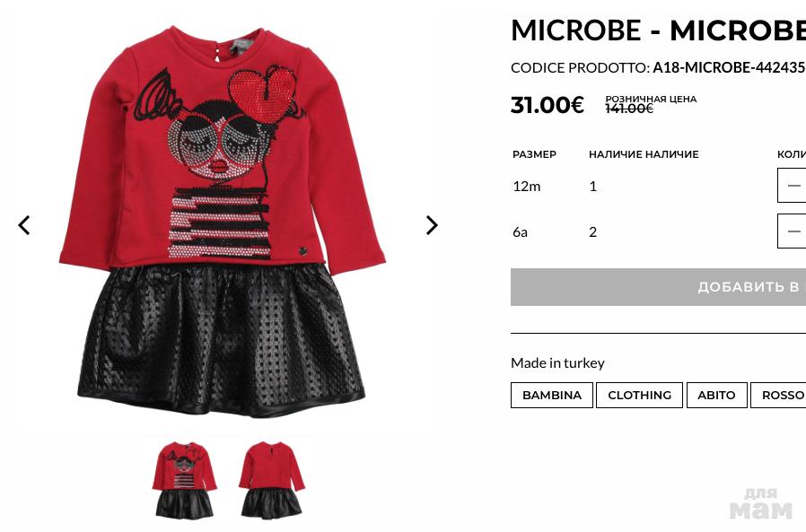Screen dimensions: 806x532
Task: Select the 6a size label
Action: click(520, 231)
